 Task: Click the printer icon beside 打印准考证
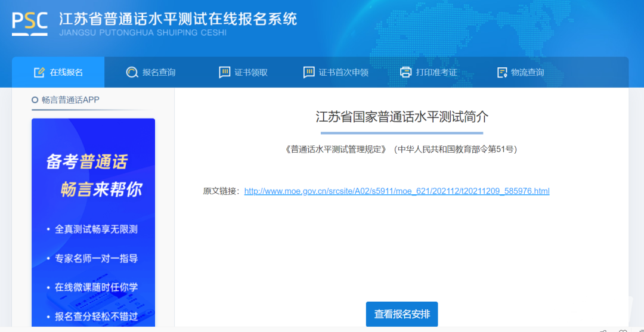point(406,73)
